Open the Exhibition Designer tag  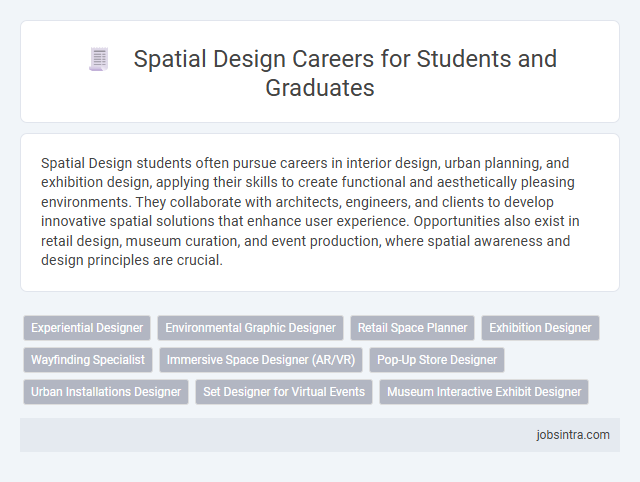click(x=540, y=328)
